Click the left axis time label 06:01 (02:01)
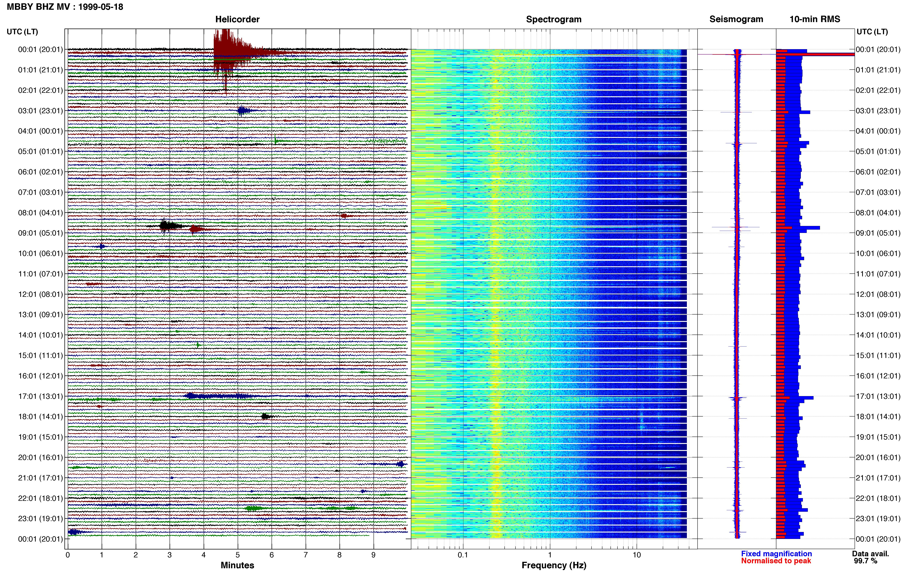The width and height of the screenshot is (924, 578). coord(41,172)
